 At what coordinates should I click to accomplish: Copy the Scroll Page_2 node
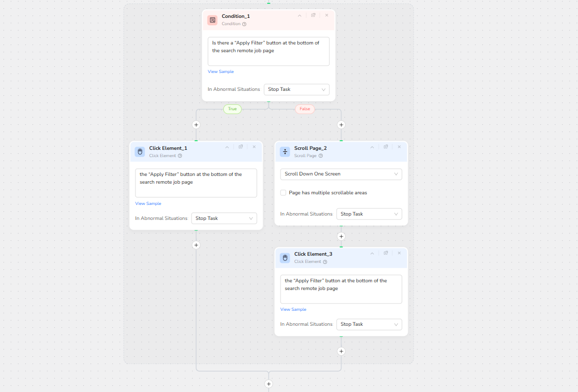(386, 147)
